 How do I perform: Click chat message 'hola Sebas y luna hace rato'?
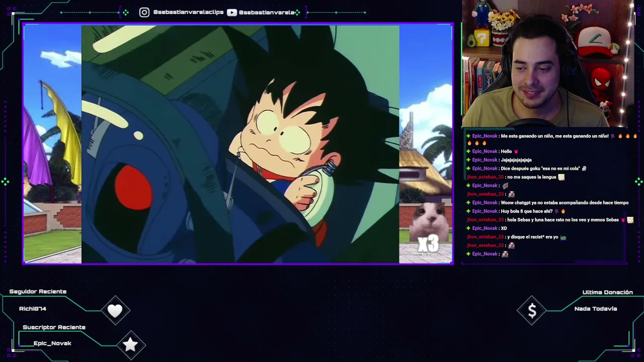550,220
